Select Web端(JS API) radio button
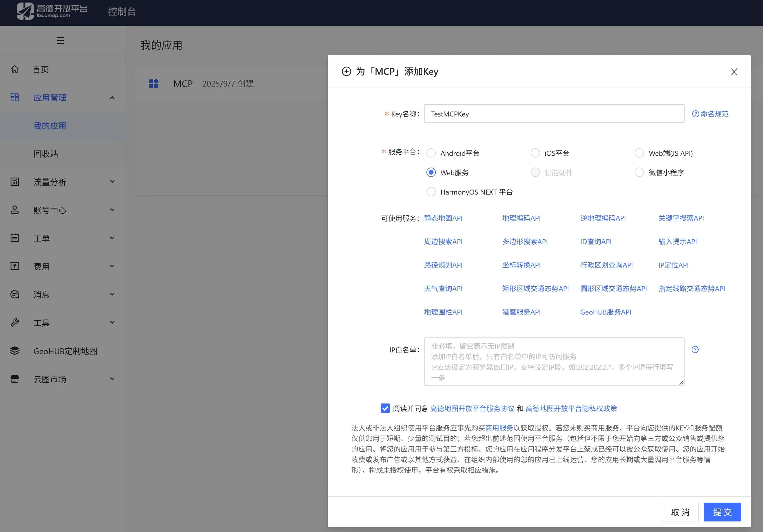The image size is (763, 532). (639, 153)
